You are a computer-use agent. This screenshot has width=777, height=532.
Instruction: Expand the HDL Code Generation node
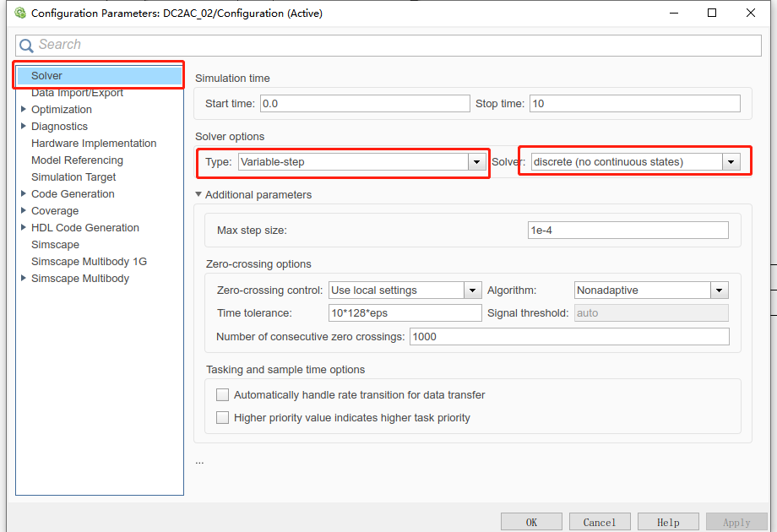[x=24, y=227]
